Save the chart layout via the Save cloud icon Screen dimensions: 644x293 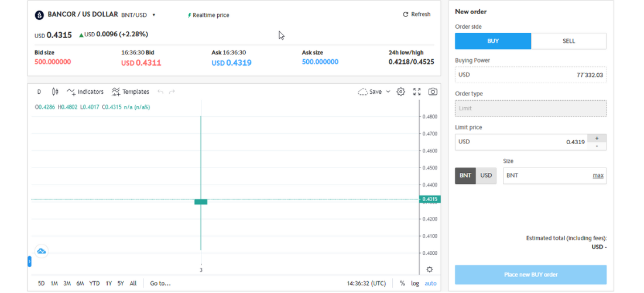(x=369, y=91)
